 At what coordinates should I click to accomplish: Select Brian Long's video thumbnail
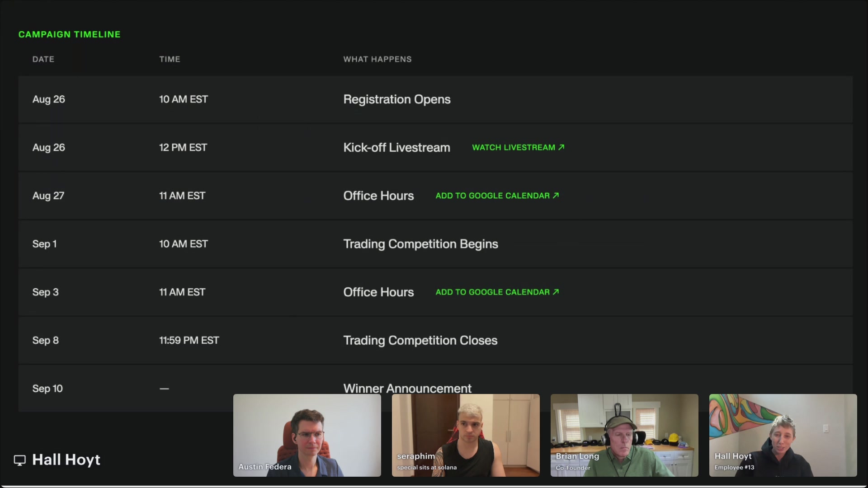[624, 435]
